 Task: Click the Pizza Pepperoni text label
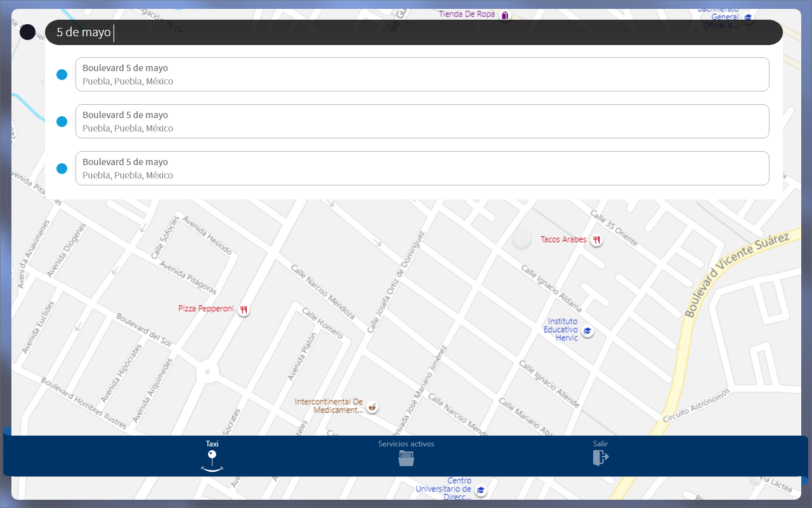(206, 309)
